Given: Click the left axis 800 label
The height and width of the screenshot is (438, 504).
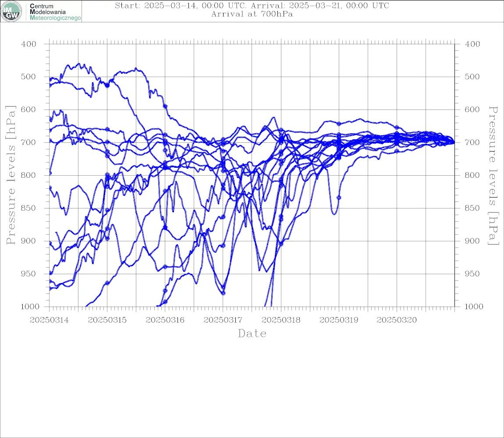Looking at the screenshot, I should point(28,176).
